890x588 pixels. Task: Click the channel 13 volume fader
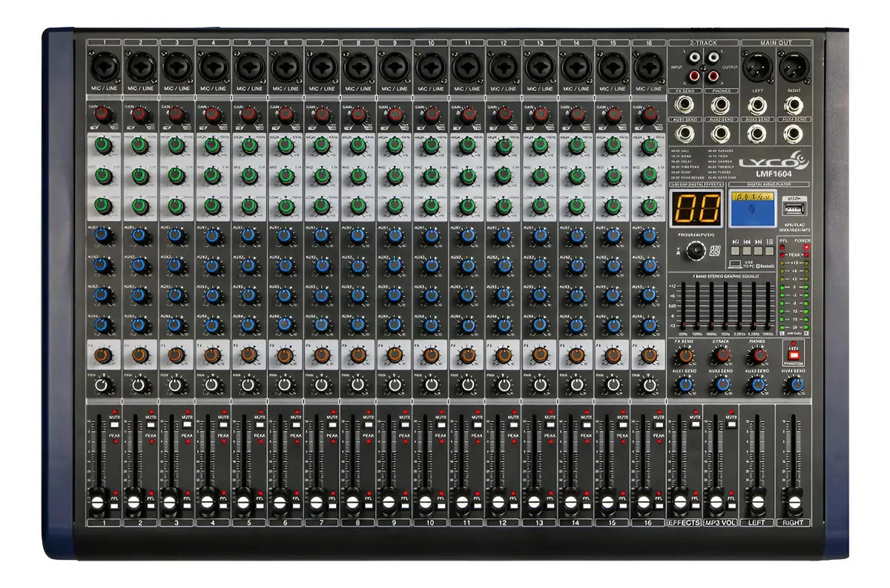pyautogui.click(x=535, y=502)
